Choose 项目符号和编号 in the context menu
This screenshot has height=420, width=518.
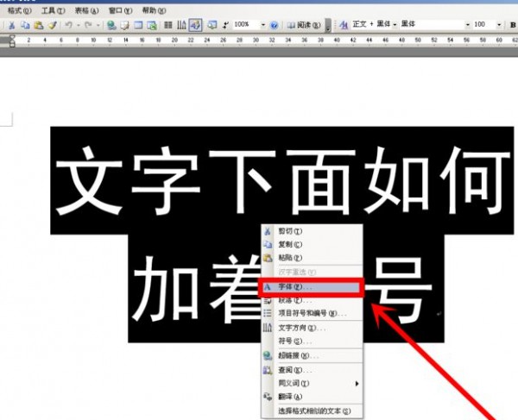[x=312, y=313]
